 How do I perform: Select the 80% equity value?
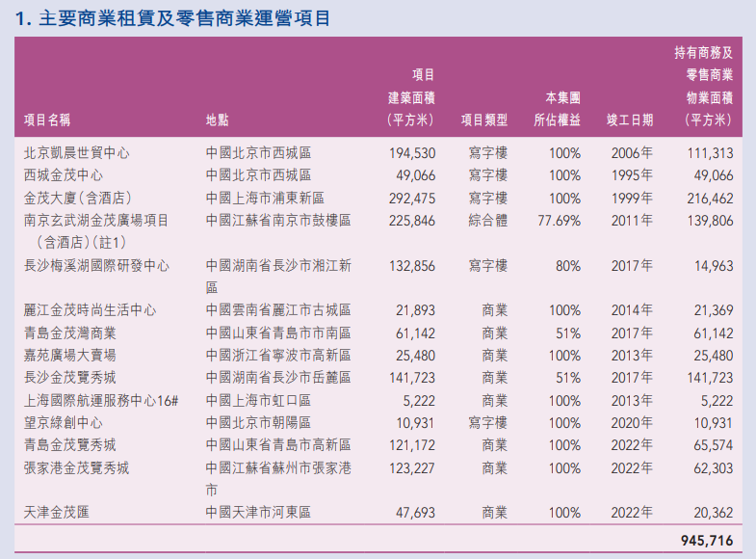pos(563,265)
